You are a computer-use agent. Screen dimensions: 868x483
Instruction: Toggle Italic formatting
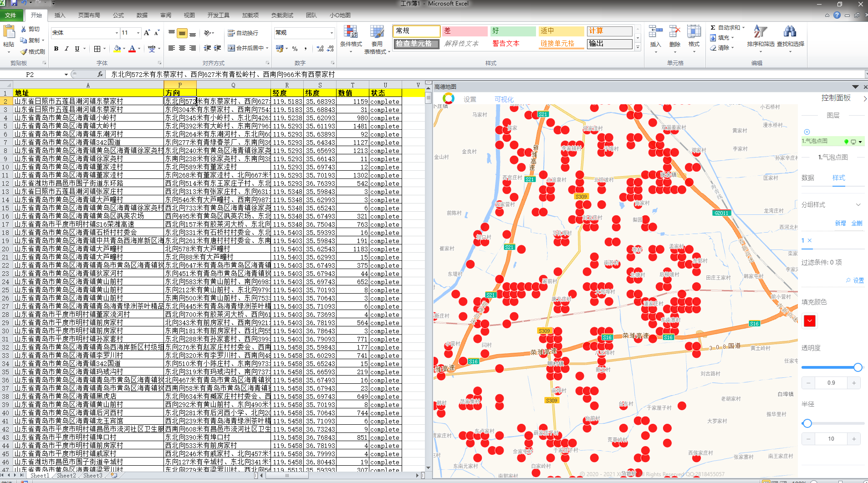click(x=66, y=49)
